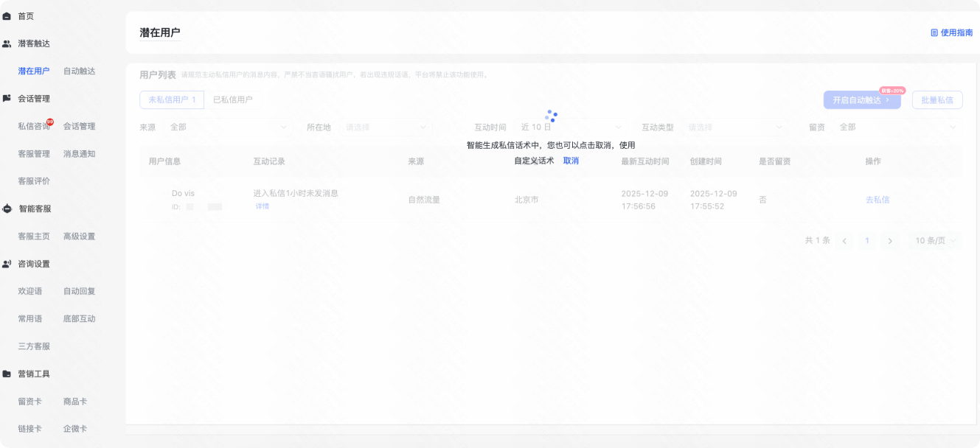The height and width of the screenshot is (448, 980).
Task: Open 私信咨询 sidebar item
Action: click(34, 126)
